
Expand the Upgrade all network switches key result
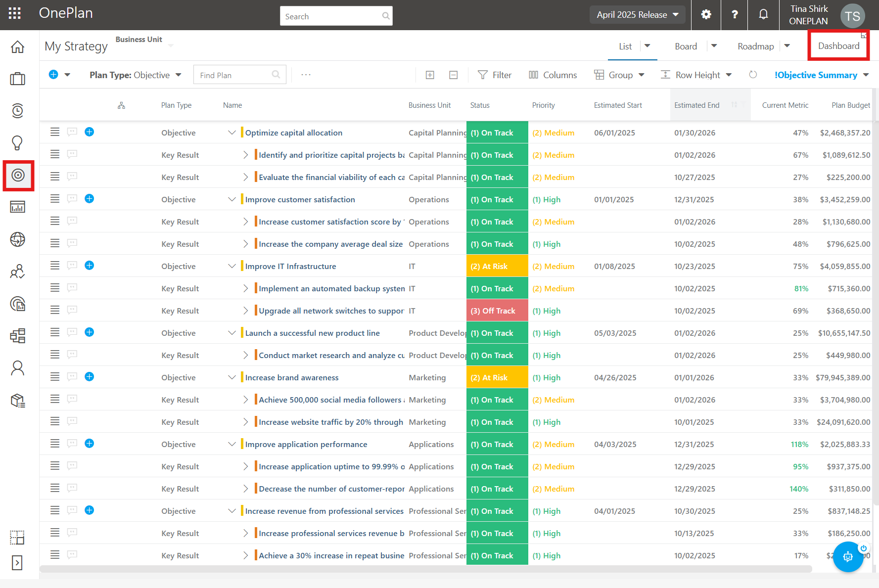click(245, 311)
